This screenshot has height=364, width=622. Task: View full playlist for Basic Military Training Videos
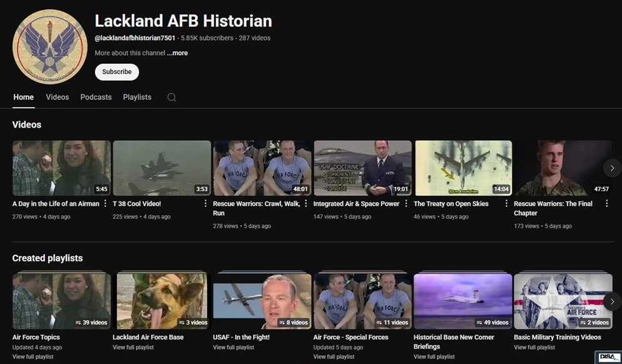tap(535, 347)
